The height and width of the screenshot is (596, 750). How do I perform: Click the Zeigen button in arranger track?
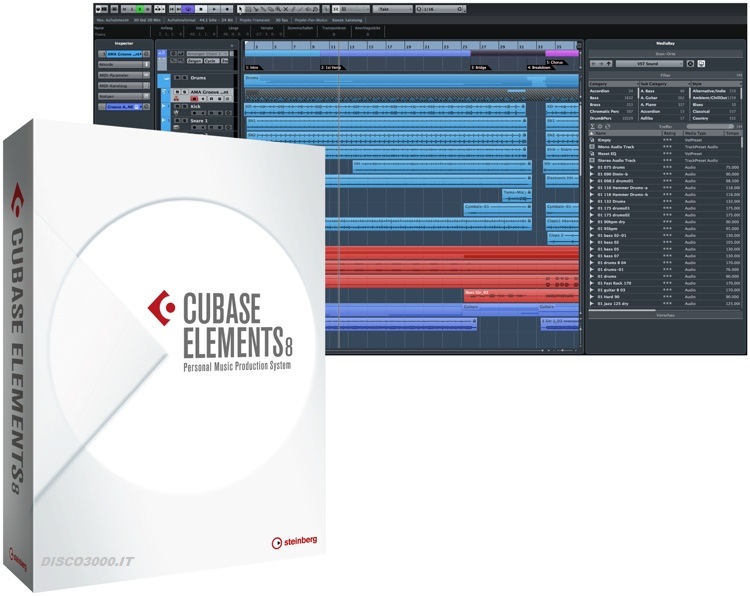tap(195, 61)
